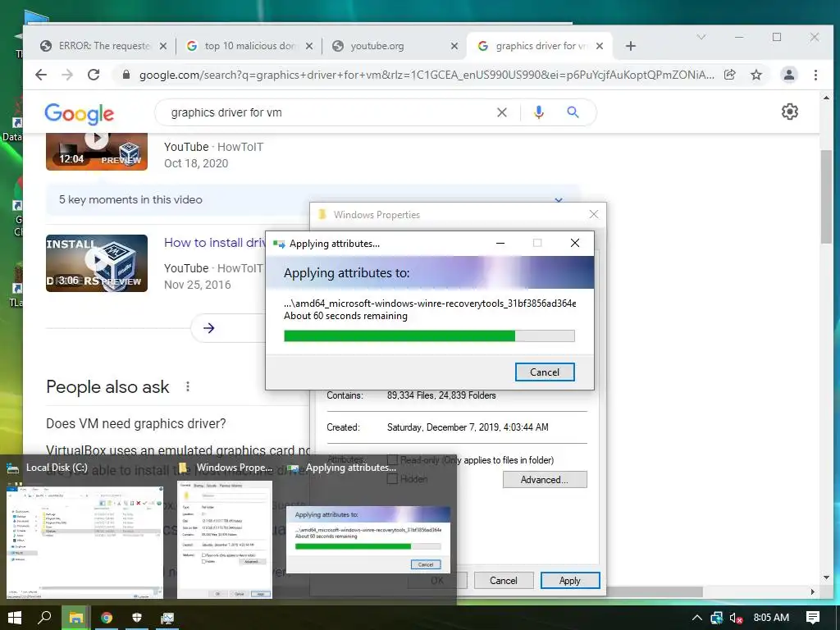Click the Google search magnifier icon
This screenshot has width=840, height=630.
tap(573, 112)
